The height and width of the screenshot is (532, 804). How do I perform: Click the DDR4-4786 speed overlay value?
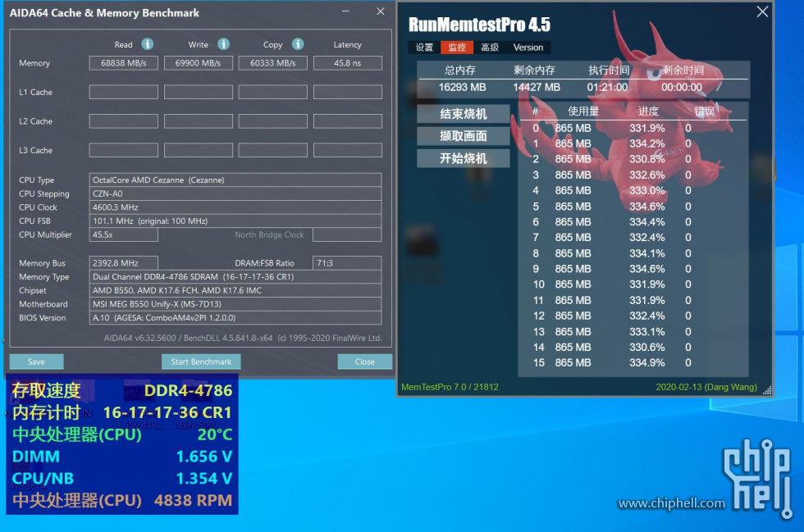click(x=188, y=390)
